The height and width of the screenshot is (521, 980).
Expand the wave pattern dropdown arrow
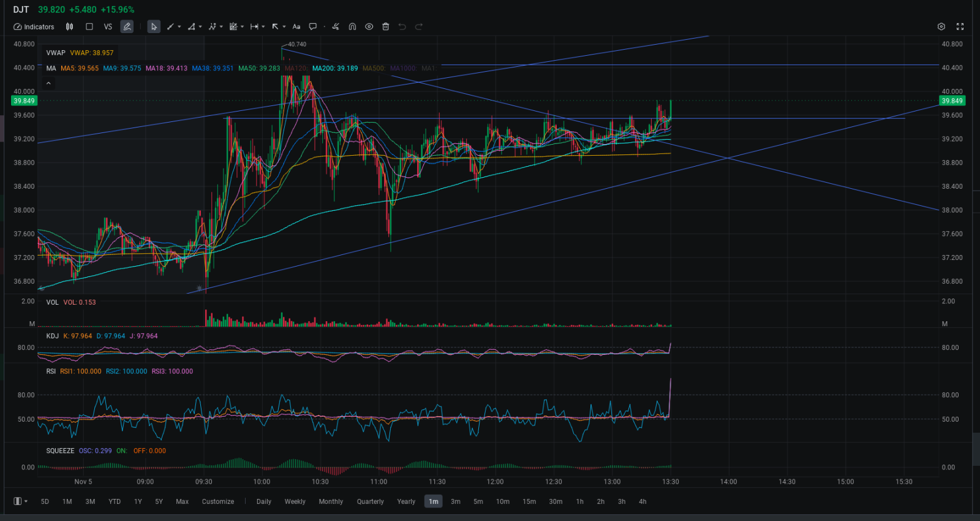coord(221,27)
